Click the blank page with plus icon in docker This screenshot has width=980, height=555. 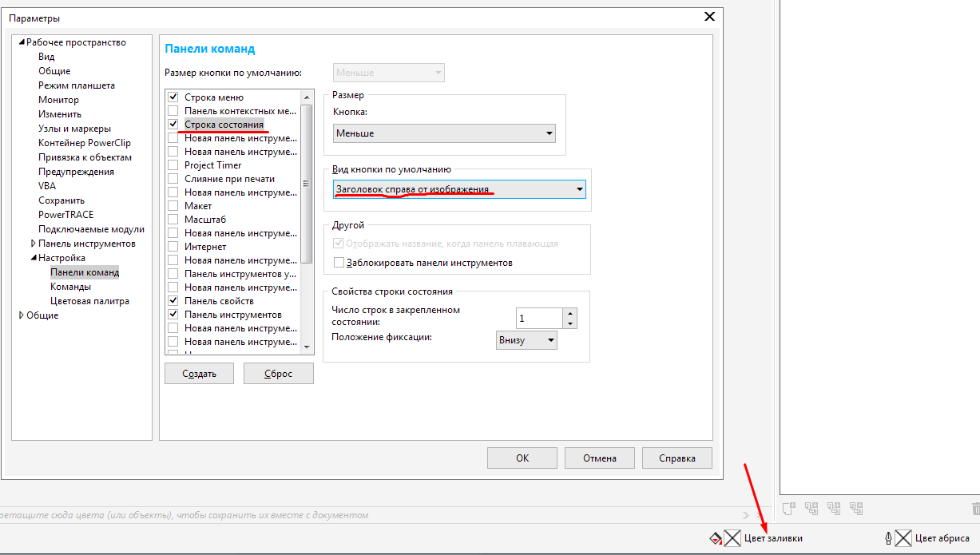[788, 507]
